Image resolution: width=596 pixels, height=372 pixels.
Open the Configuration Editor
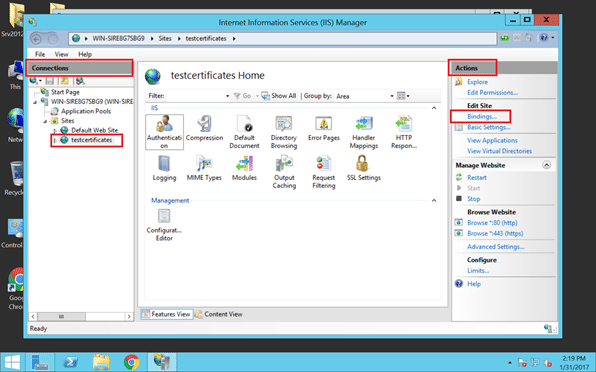164,225
